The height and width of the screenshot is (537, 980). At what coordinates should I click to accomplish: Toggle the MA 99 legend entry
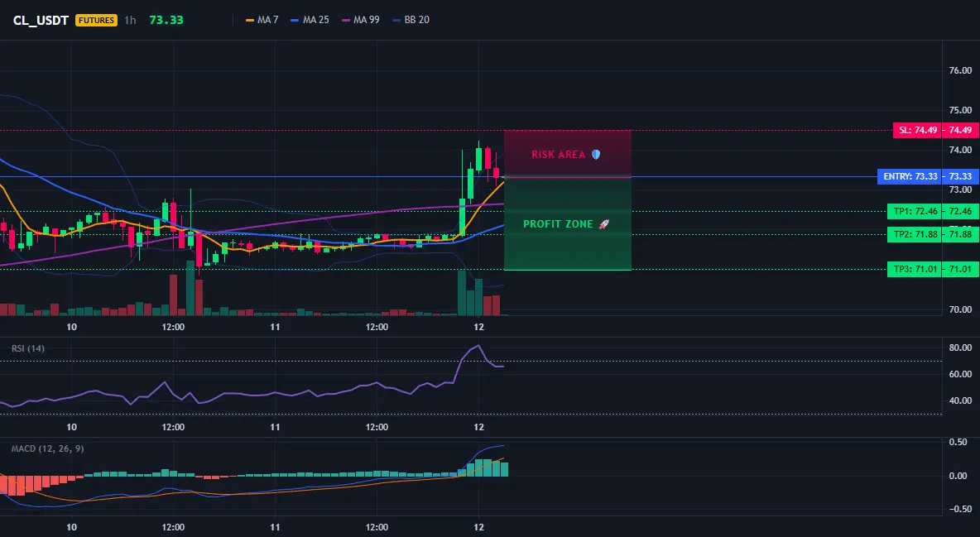[x=361, y=20]
